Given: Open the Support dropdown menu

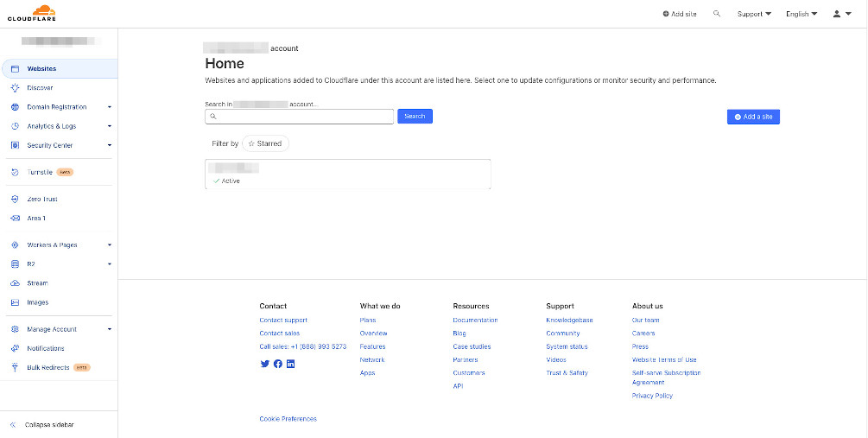Looking at the screenshot, I should coord(754,14).
